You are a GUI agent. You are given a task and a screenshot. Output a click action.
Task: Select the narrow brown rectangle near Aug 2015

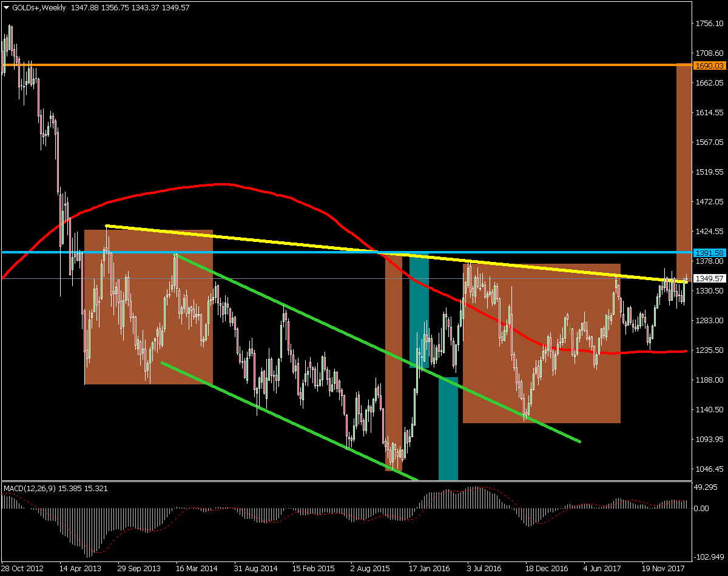click(x=394, y=364)
